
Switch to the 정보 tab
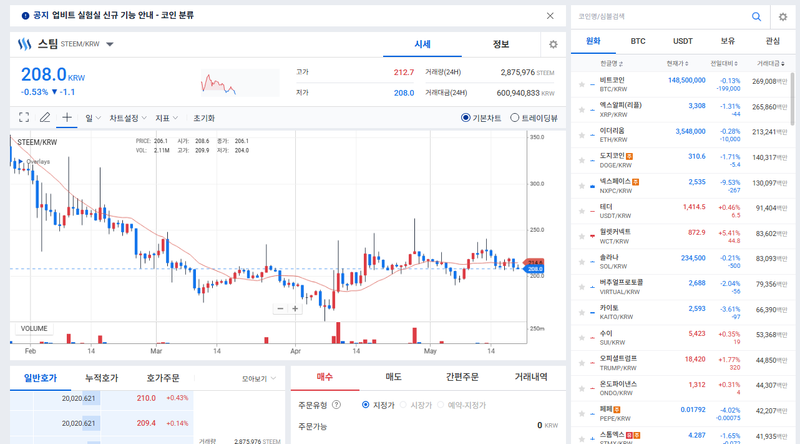coord(501,44)
